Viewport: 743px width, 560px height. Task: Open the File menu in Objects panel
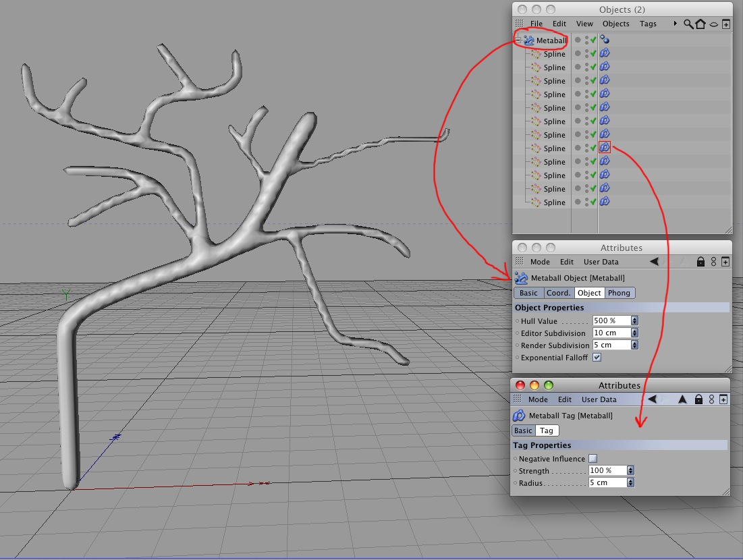(x=536, y=24)
